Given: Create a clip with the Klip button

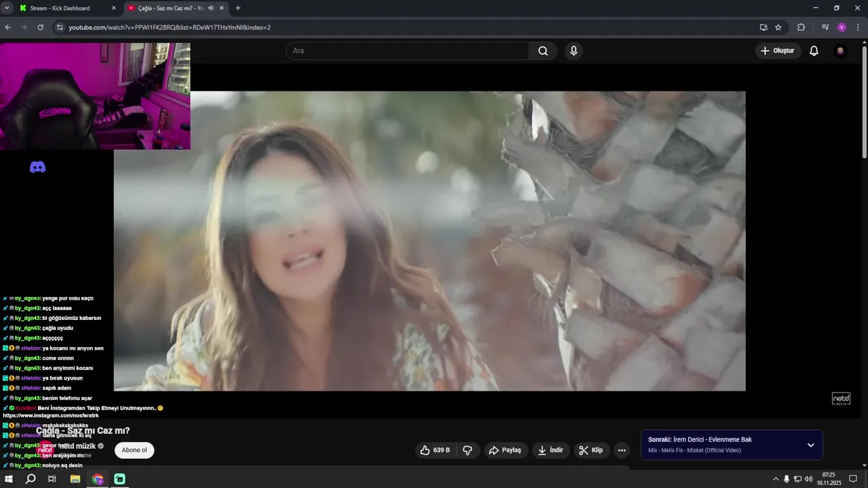Looking at the screenshot, I should point(591,450).
